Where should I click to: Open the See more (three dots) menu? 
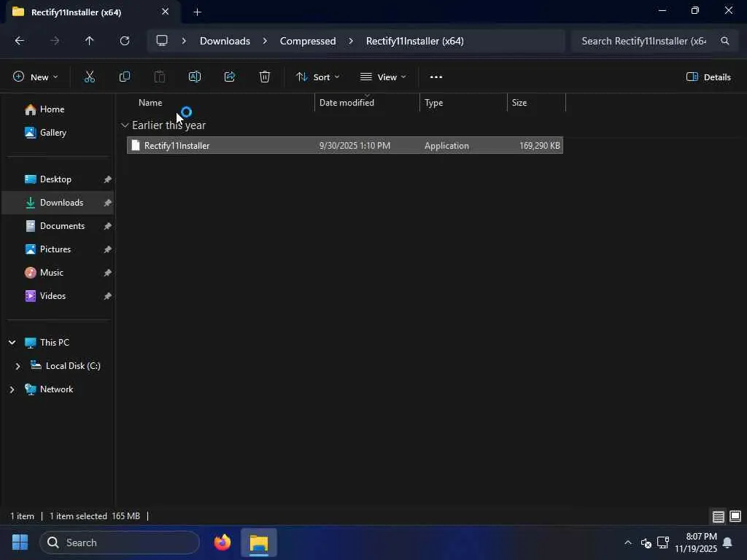[x=436, y=77]
